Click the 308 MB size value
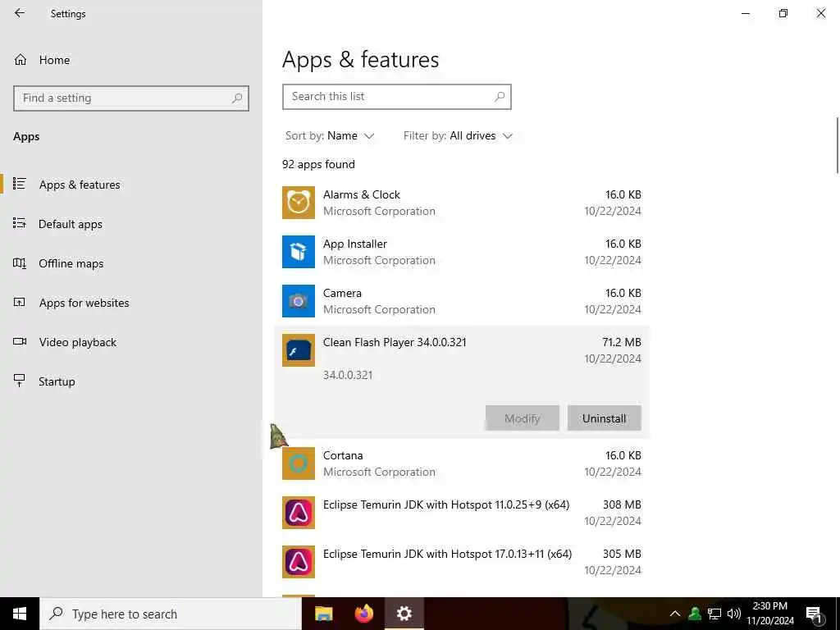840x630 pixels. 622,504
